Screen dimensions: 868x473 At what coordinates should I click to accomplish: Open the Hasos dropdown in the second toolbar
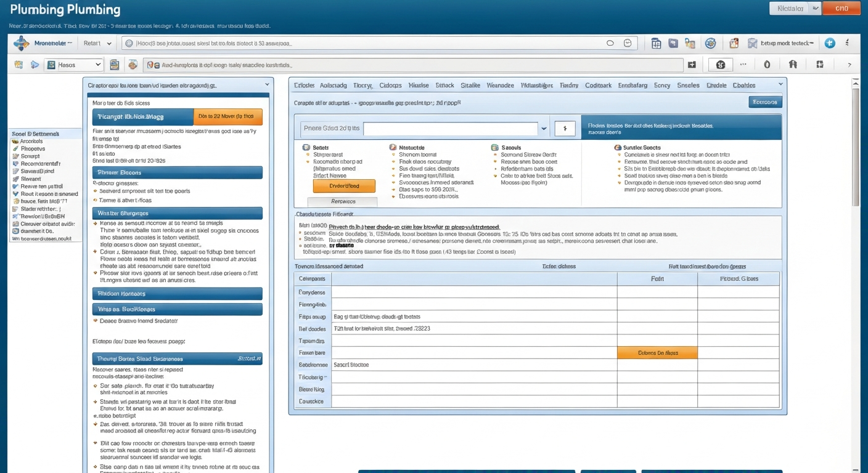coord(73,65)
